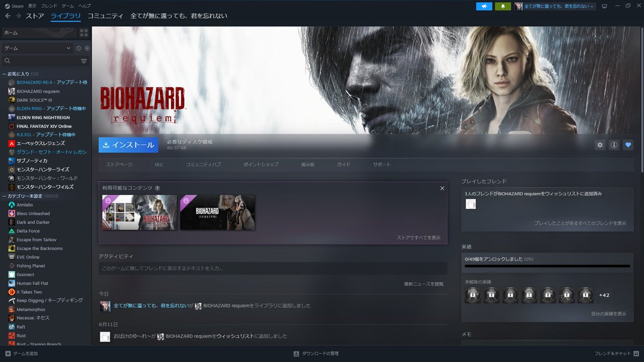Open the announcements megaphone button
This screenshot has height=362, width=644.
[484, 6]
